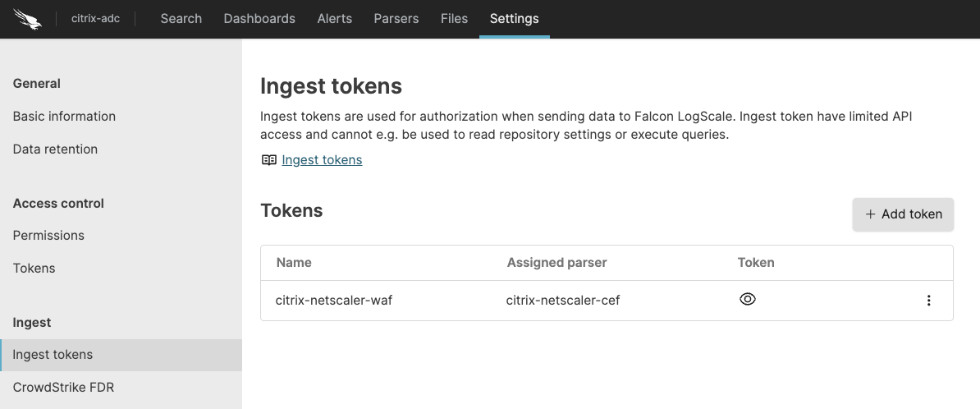Switch to the Dashboards tab

pyautogui.click(x=259, y=19)
